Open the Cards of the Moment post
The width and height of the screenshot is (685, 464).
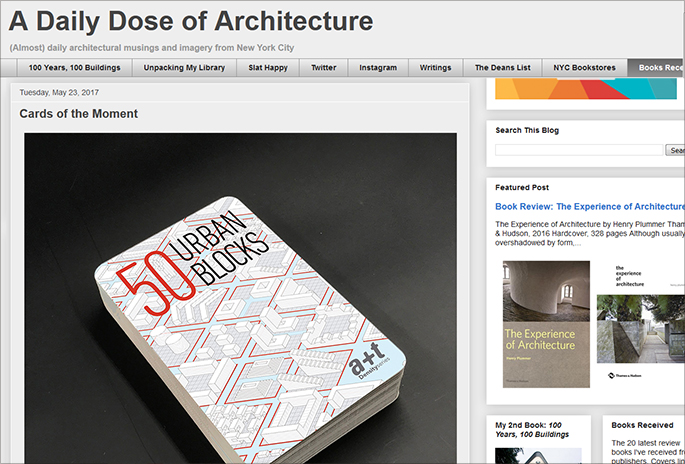[x=79, y=114]
